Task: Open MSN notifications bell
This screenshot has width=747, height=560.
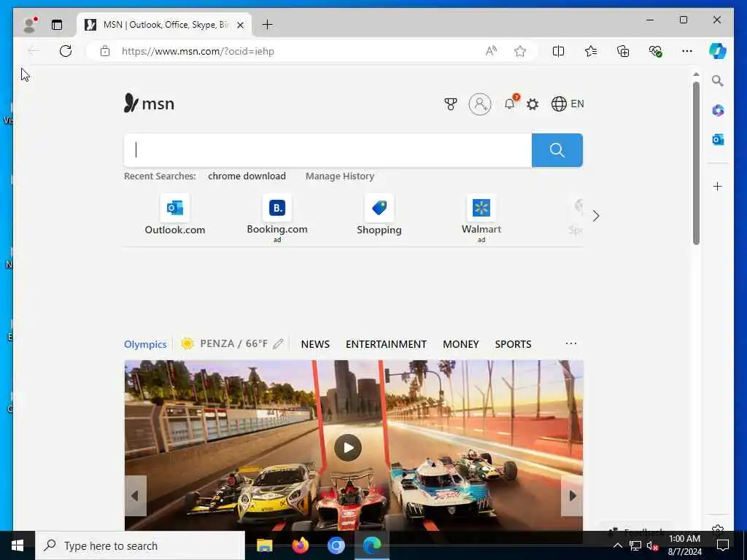Action: 510,104
